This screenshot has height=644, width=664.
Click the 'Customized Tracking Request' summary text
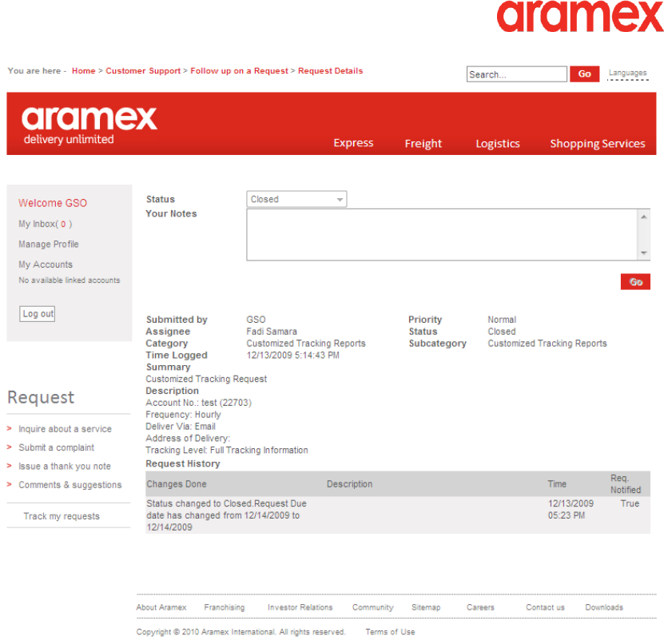(x=206, y=379)
